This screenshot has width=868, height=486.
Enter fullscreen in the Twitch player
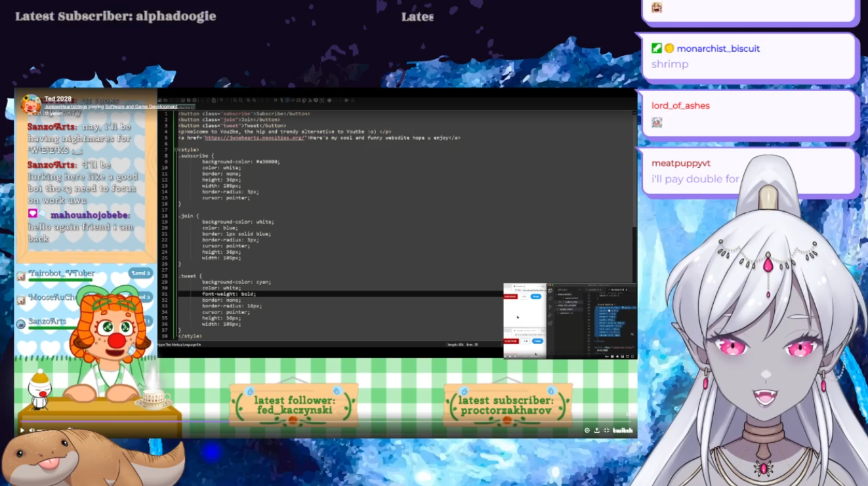pos(606,430)
